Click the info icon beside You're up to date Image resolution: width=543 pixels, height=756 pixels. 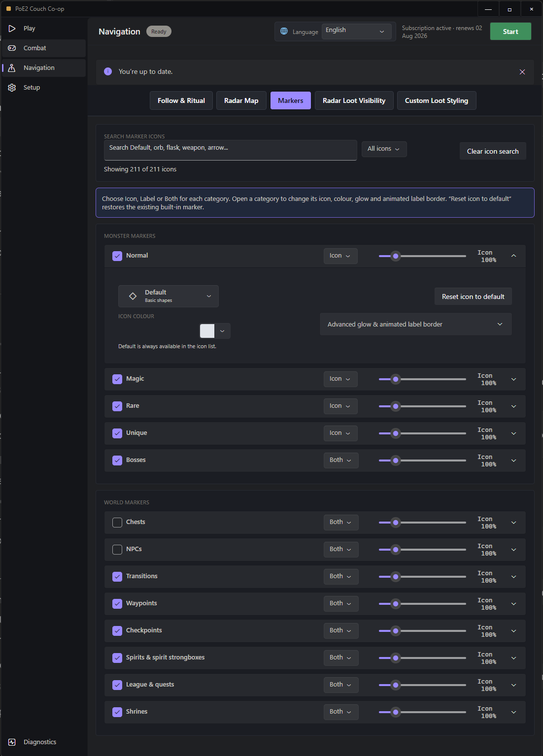(108, 71)
